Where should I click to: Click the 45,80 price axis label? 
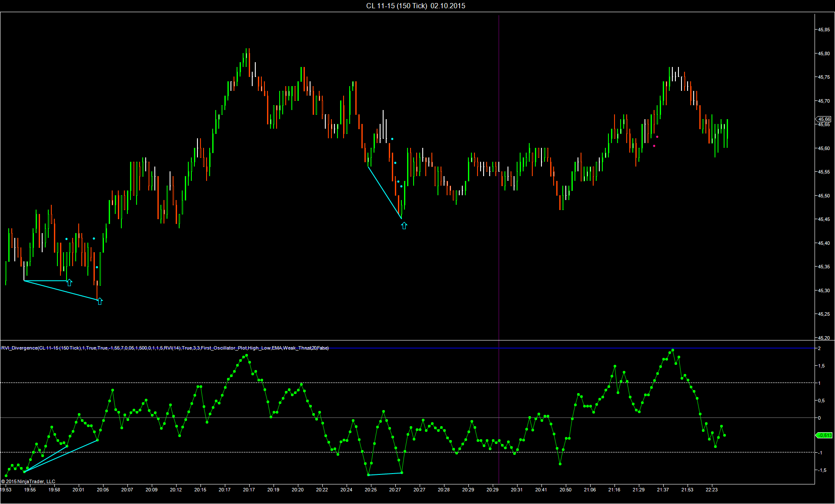(824, 53)
